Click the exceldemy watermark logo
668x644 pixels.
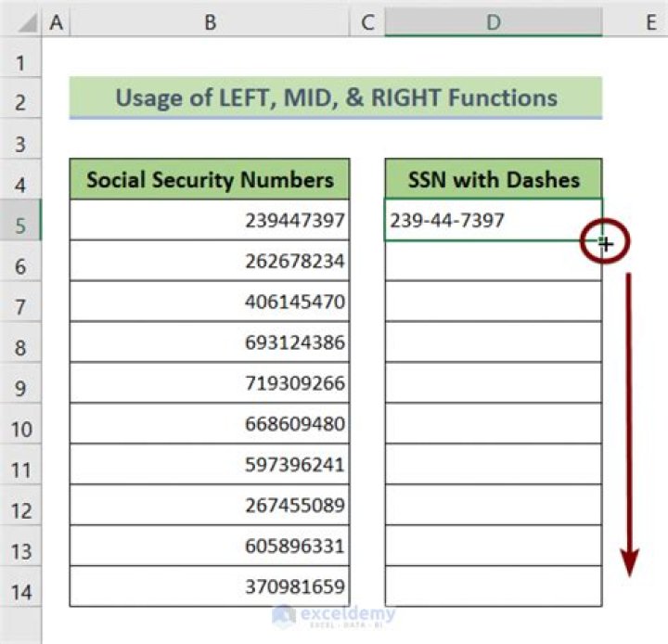point(334,614)
